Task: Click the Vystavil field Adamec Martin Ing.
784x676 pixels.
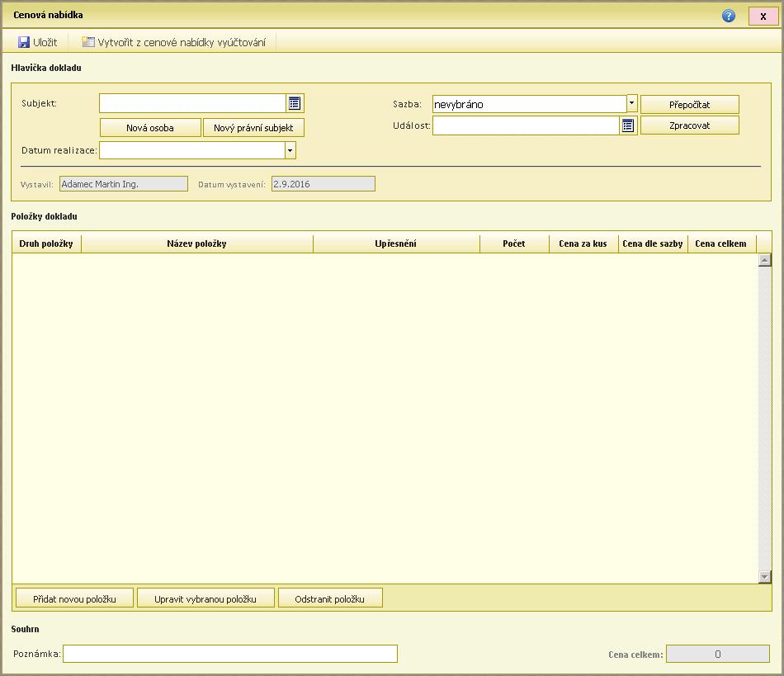Action: tap(124, 184)
